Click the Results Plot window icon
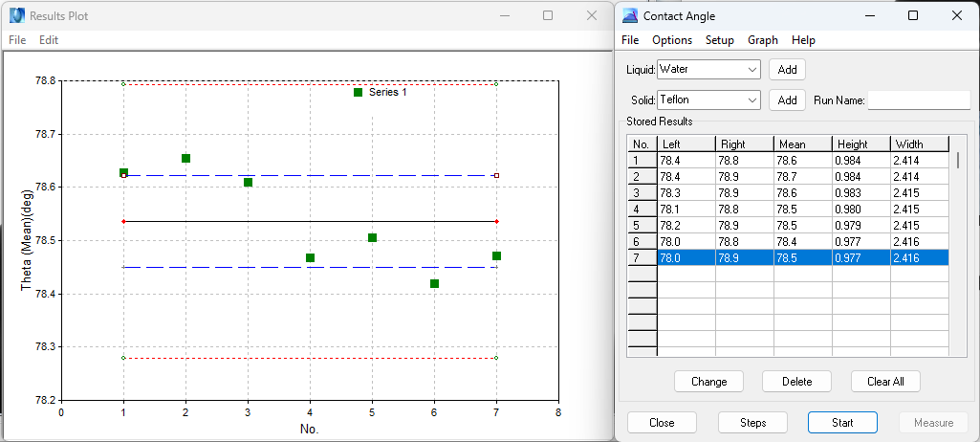This screenshot has height=442, width=980. click(x=16, y=15)
